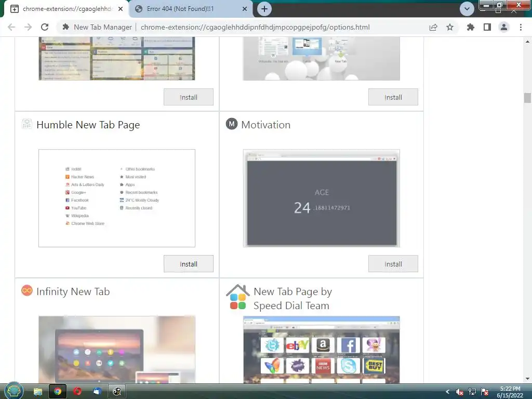Click the browser forward arrow
The width and height of the screenshot is (532, 399).
point(28,27)
